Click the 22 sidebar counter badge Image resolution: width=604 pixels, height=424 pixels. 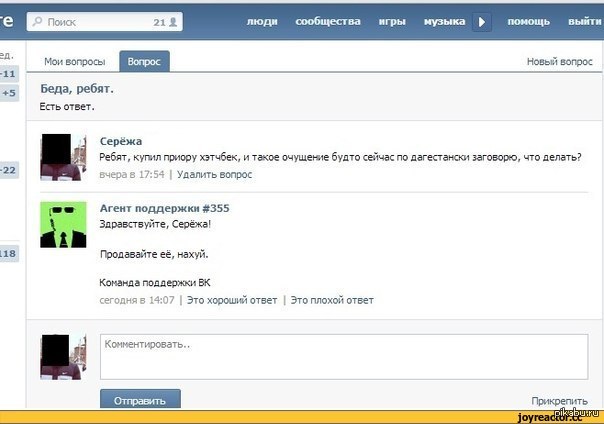9,170
